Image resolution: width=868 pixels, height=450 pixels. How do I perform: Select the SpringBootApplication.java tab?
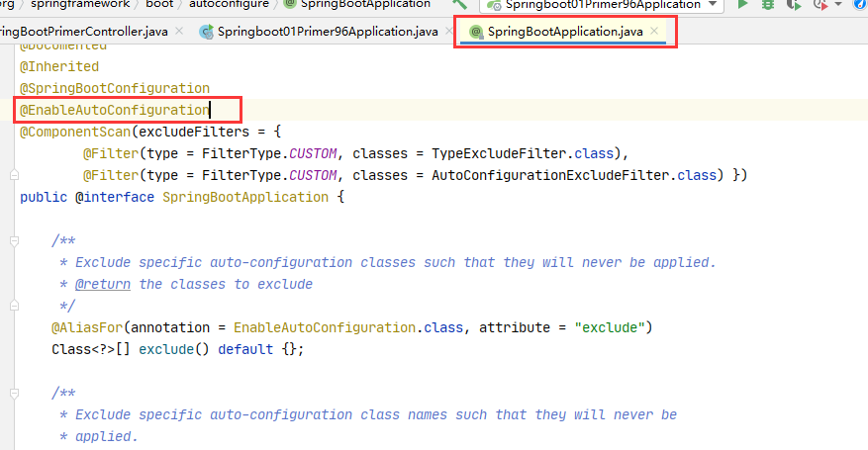[x=564, y=32]
